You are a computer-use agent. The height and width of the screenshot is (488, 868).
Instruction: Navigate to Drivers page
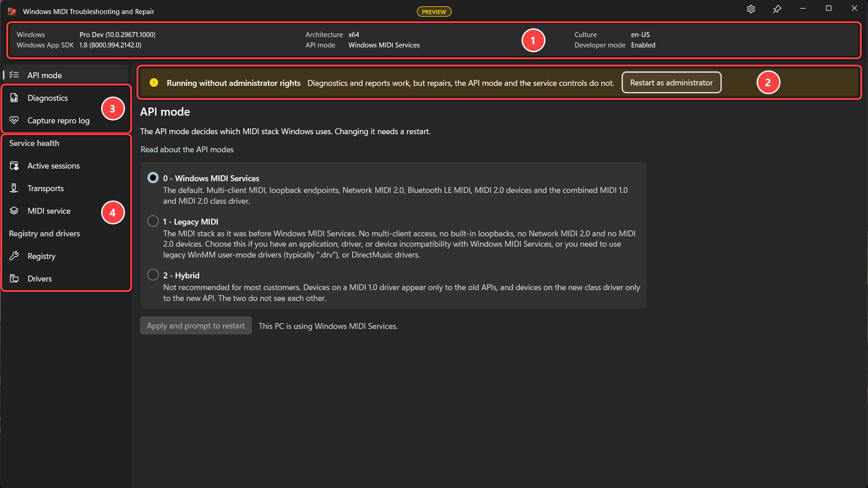[x=66, y=278]
